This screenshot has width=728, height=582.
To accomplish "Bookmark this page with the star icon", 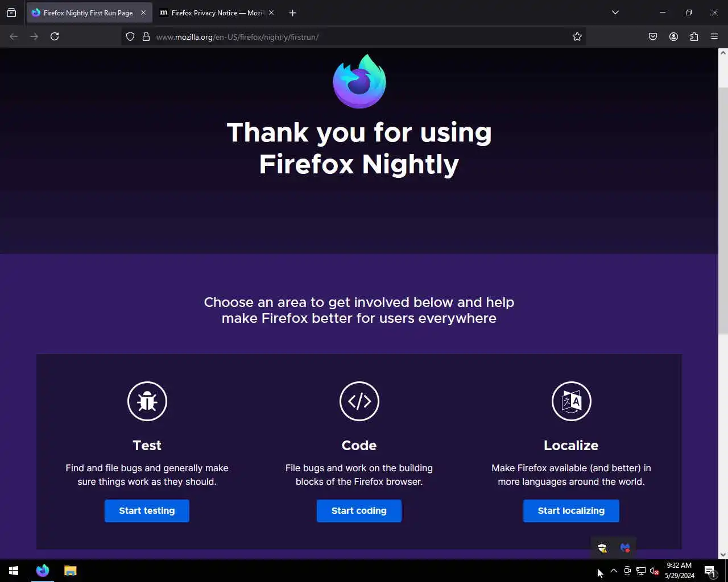I will point(577,36).
